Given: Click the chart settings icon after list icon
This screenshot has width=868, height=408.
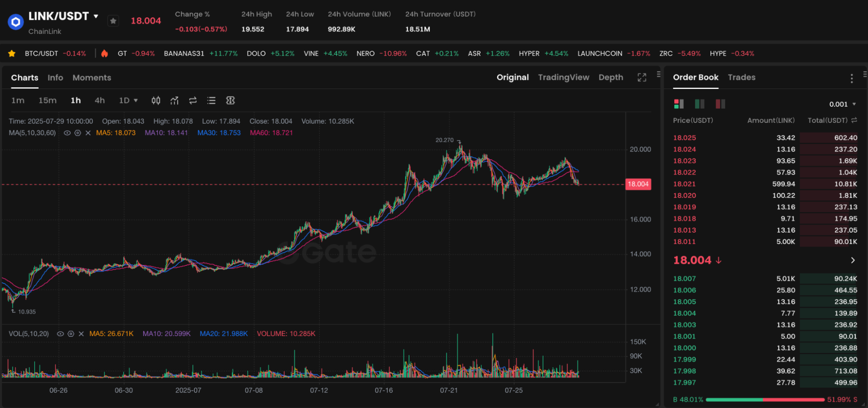Looking at the screenshot, I should 231,101.
